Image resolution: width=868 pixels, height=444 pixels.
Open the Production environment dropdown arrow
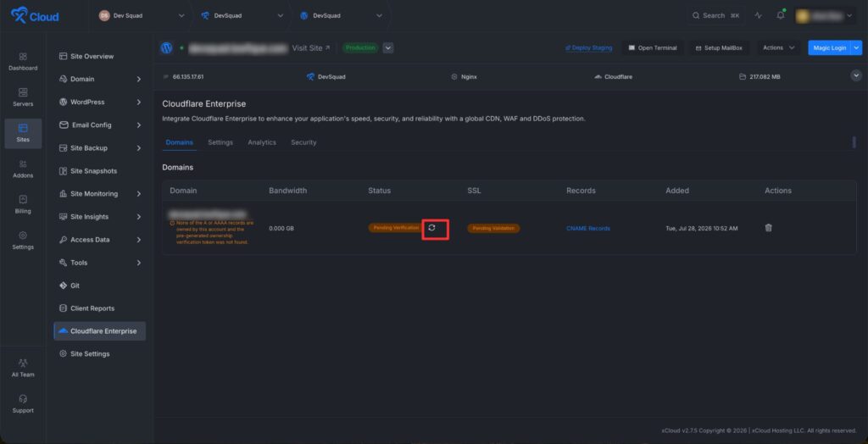[388, 48]
